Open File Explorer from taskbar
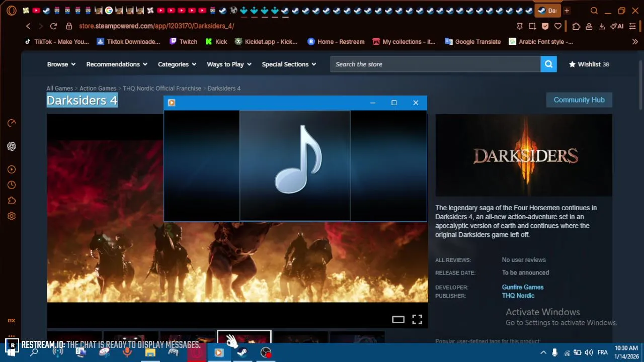 (x=150, y=352)
